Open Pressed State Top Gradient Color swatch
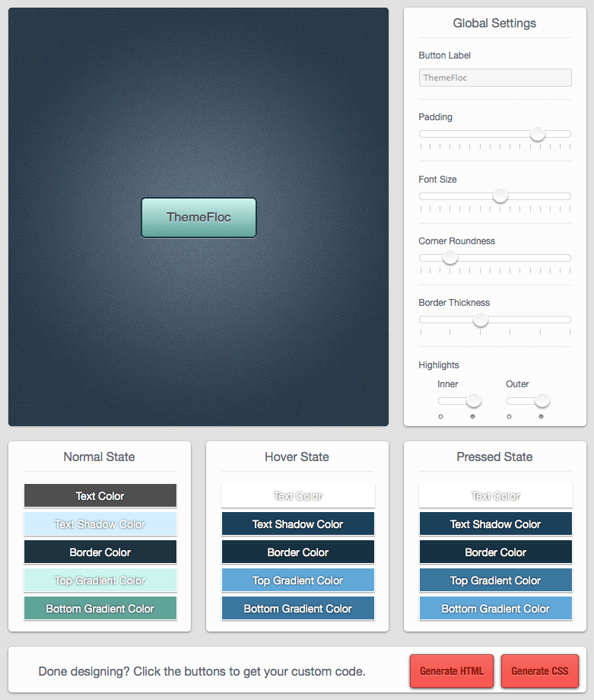Viewport: 594px width, 700px height. (x=495, y=580)
